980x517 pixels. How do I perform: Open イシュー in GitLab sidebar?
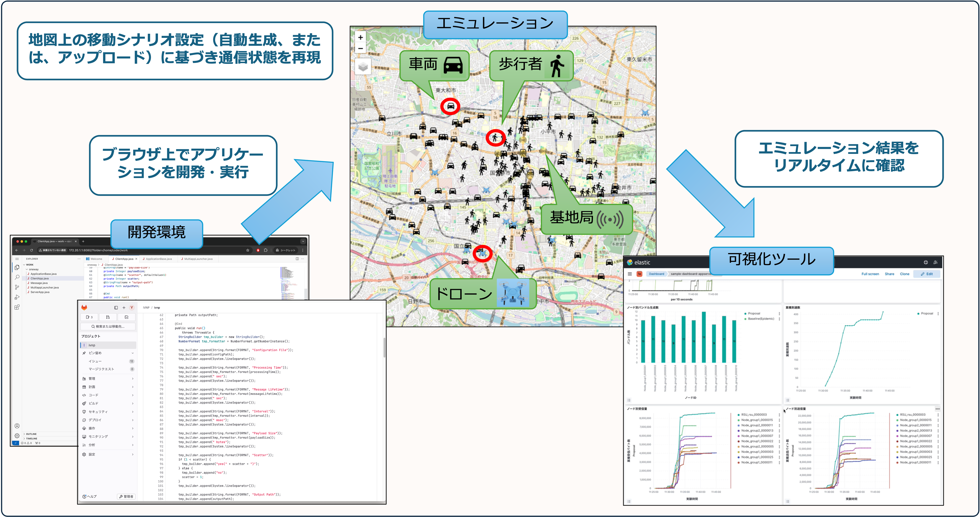(109, 361)
